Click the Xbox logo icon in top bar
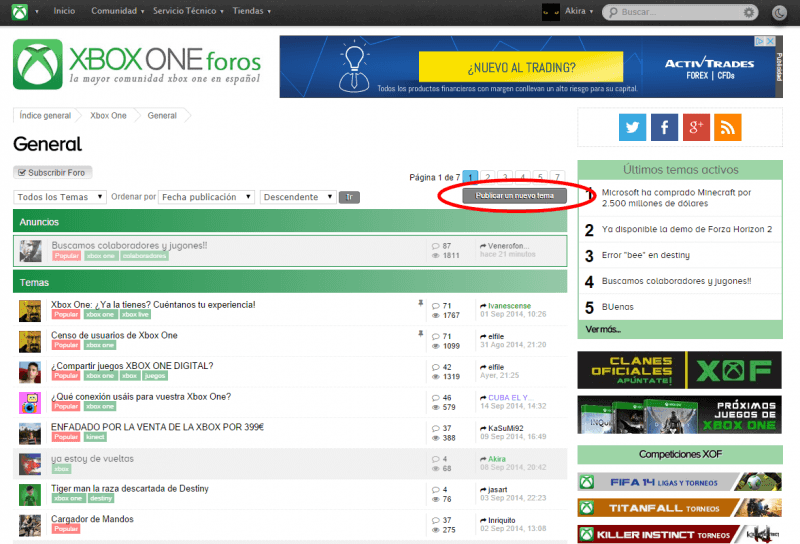The width and height of the screenshot is (800, 544). tap(19, 11)
